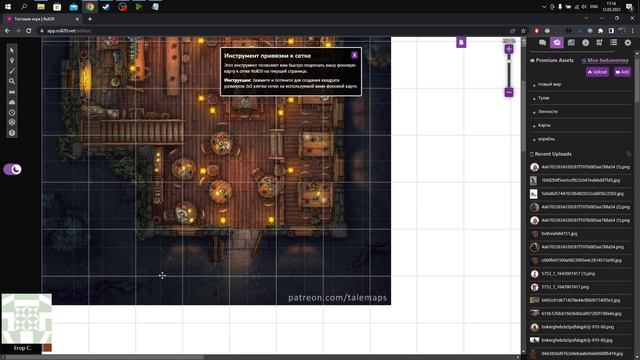Open the My Settings gear tab
This screenshot has height=360, width=640.
pos(628,42)
